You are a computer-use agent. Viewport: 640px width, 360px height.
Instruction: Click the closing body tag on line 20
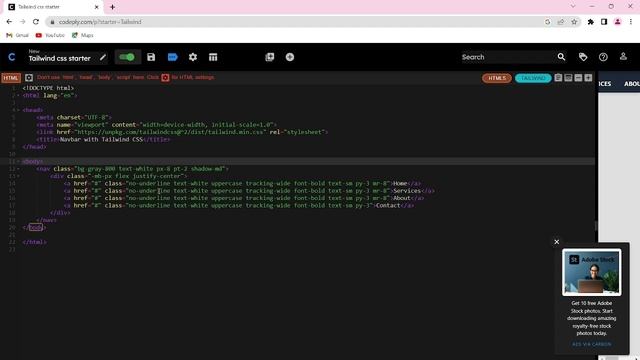[34, 228]
